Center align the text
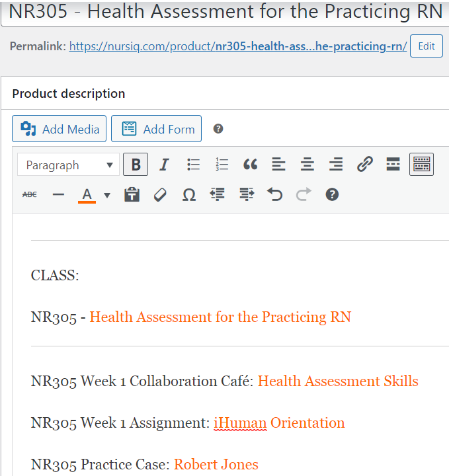 307,165
